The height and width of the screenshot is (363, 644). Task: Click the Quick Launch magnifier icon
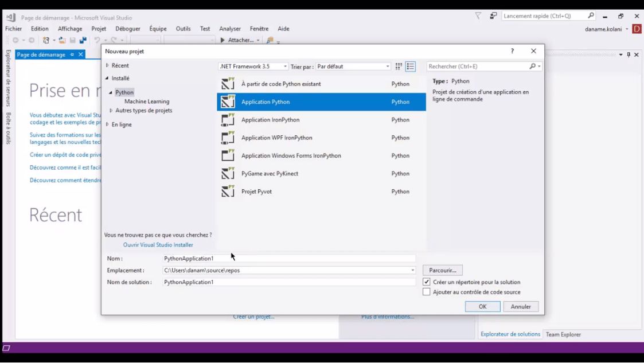(x=591, y=15)
